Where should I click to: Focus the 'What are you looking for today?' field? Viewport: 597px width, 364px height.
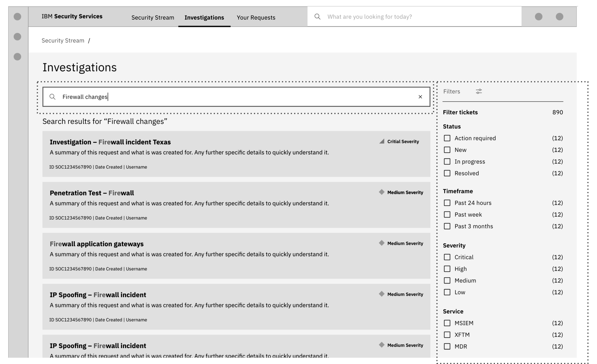pyautogui.click(x=414, y=17)
